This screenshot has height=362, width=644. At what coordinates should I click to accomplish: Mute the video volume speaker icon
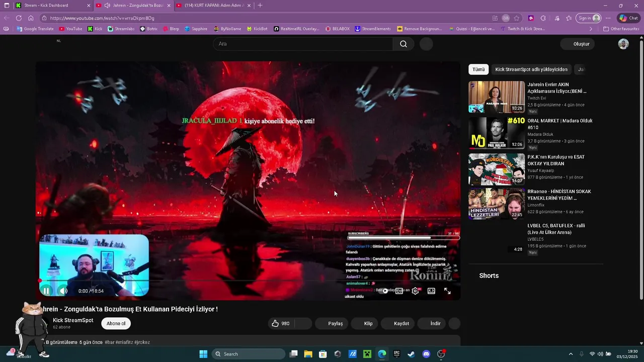(63, 291)
